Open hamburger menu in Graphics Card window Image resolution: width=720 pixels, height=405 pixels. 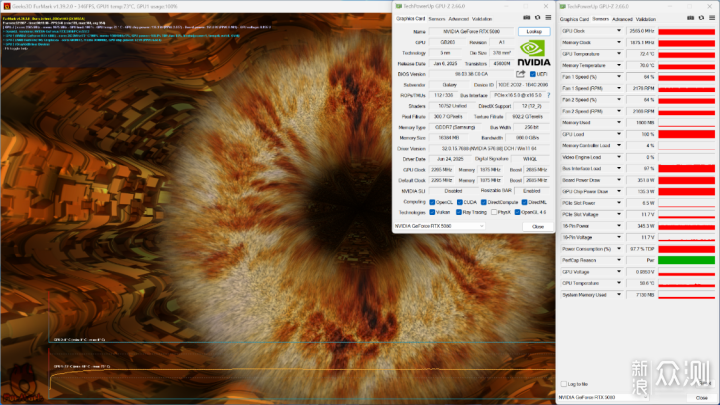click(x=548, y=18)
